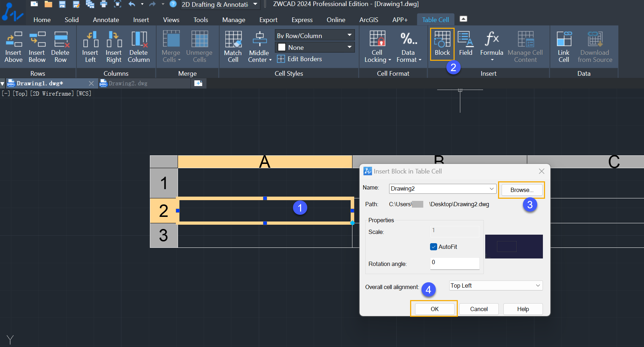Collapse the ribbon with the minimize toggle
Image resolution: width=644 pixels, height=347 pixels.
coord(463,19)
